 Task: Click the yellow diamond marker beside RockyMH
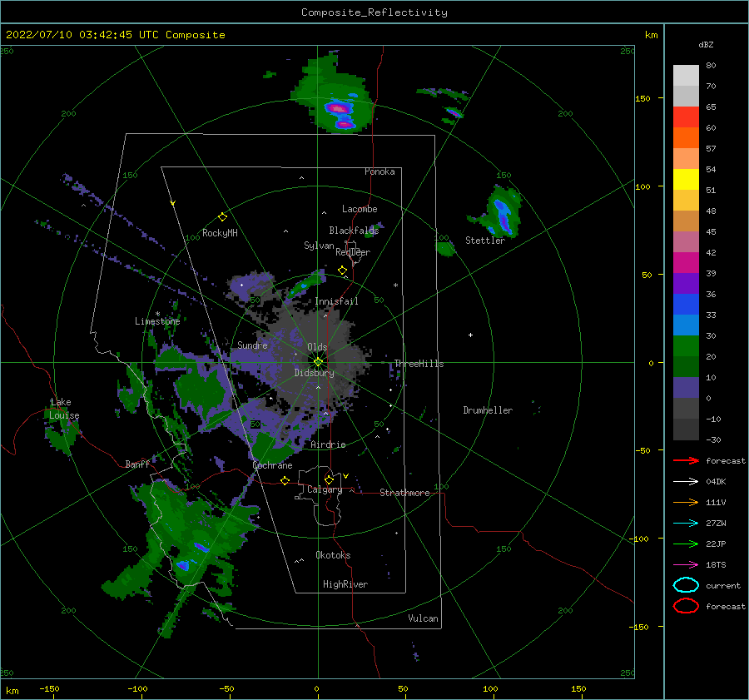pos(222,217)
